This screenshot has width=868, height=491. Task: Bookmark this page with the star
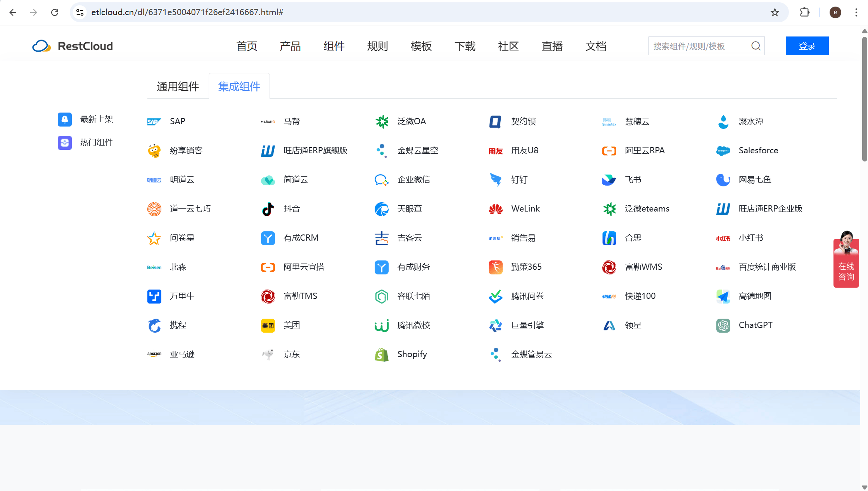[x=775, y=12]
